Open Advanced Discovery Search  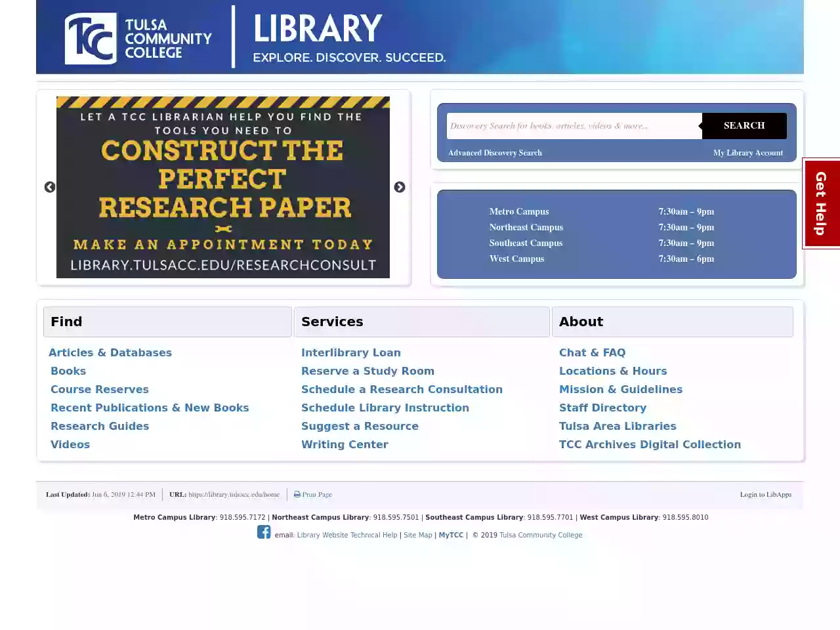pyautogui.click(x=495, y=153)
